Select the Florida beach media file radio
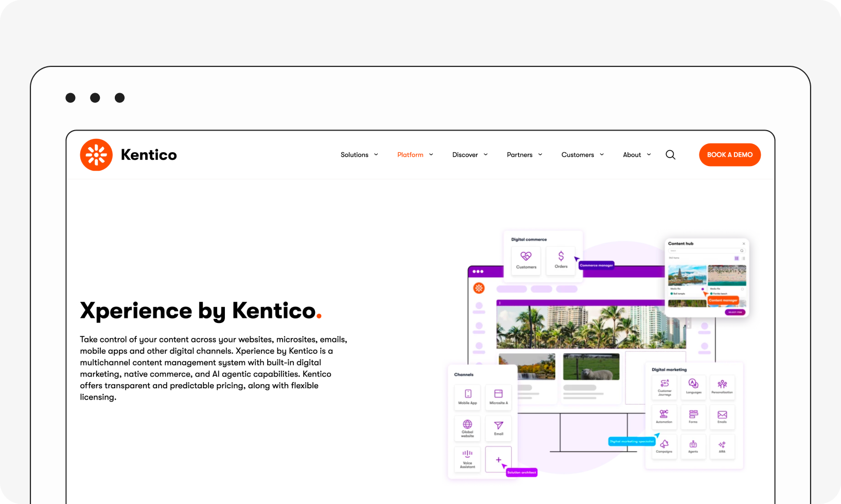The width and height of the screenshot is (841, 504). (742, 289)
